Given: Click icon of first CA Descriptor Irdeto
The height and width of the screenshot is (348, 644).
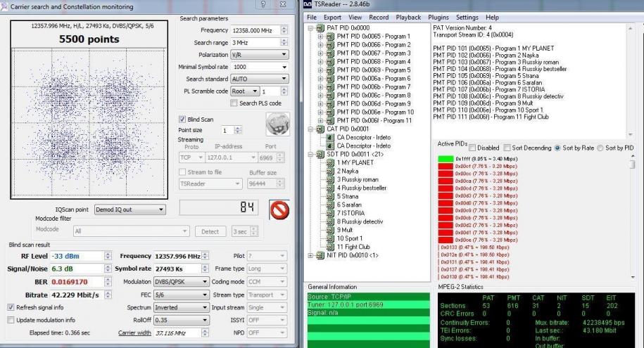Looking at the screenshot, I should click(x=330, y=138).
